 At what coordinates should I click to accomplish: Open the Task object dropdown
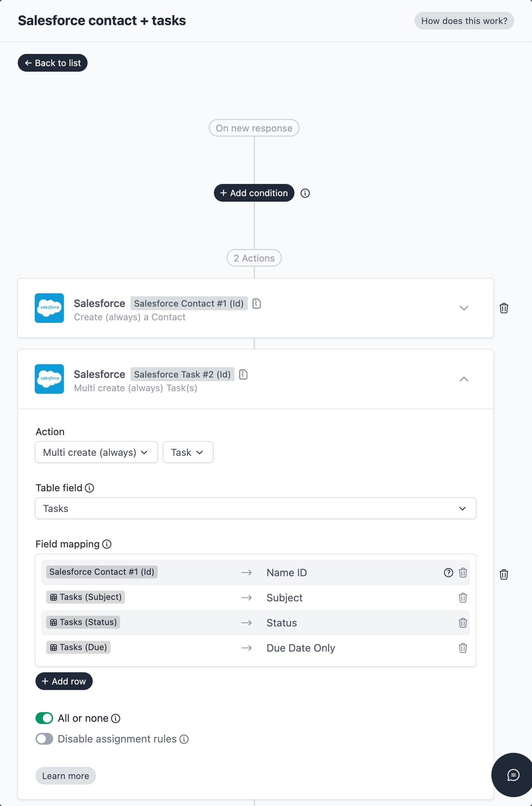pos(188,452)
